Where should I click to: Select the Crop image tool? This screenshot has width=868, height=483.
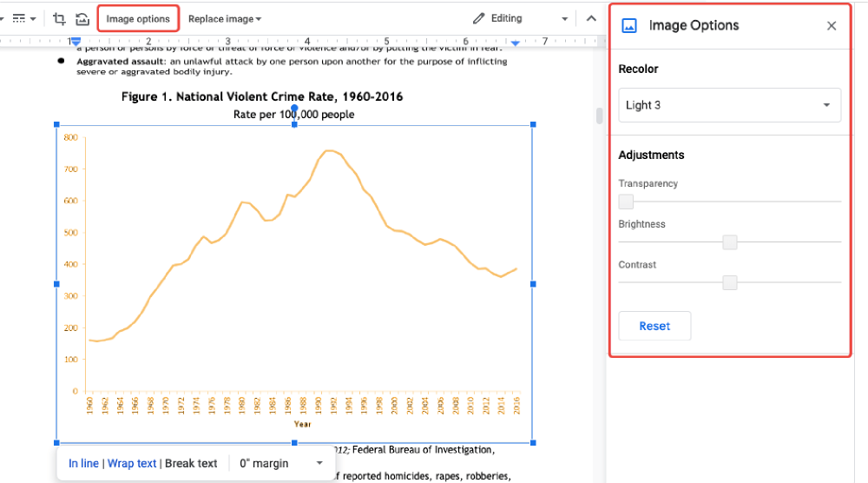pyautogui.click(x=59, y=19)
